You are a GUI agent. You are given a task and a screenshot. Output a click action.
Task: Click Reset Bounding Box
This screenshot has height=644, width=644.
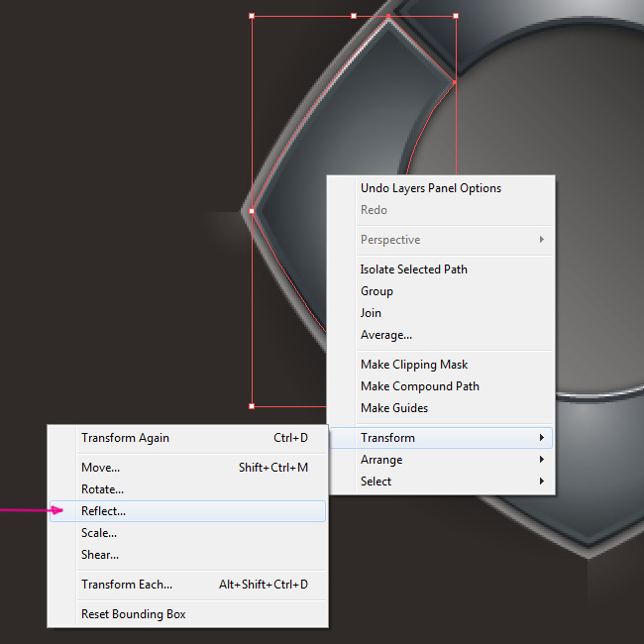tap(134, 614)
